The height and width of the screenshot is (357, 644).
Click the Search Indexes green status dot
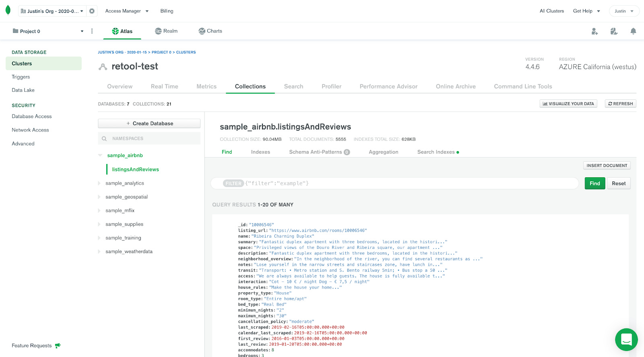458,152
